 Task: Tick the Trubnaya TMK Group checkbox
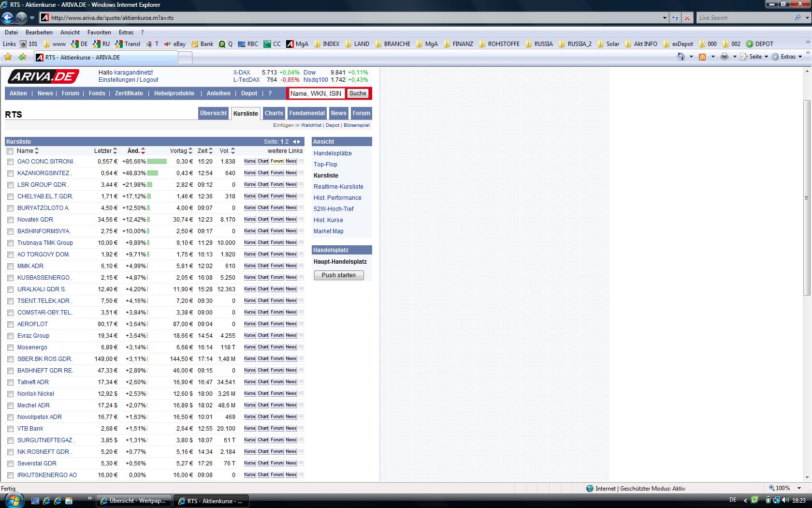pos(10,243)
